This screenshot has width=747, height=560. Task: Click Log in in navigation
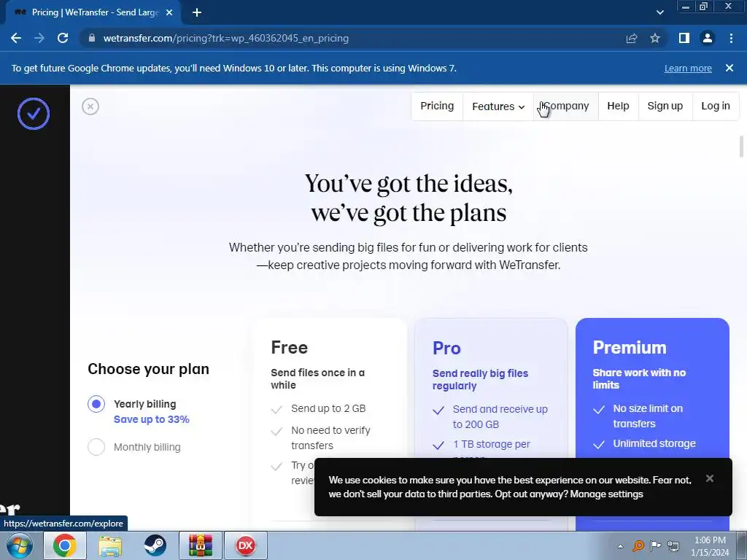(x=715, y=106)
